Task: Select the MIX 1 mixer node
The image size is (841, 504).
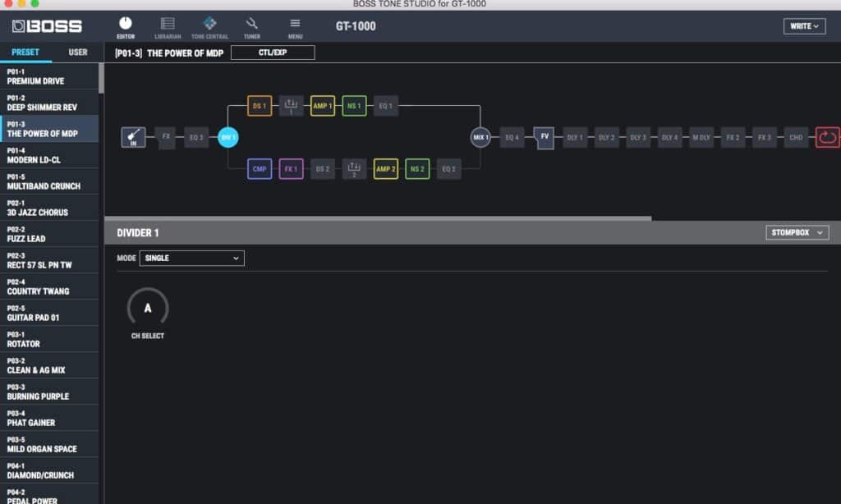Action: (x=480, y=137)
